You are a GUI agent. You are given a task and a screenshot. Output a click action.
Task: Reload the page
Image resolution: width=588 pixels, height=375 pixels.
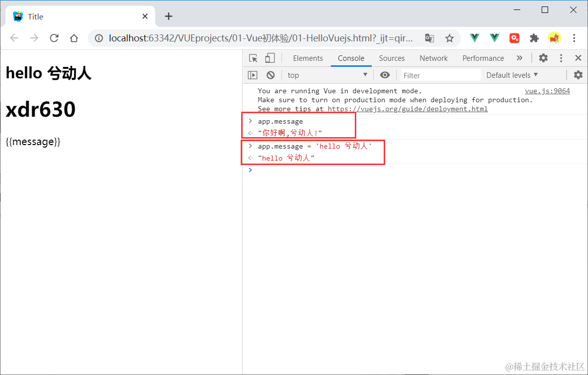(54, 38)
